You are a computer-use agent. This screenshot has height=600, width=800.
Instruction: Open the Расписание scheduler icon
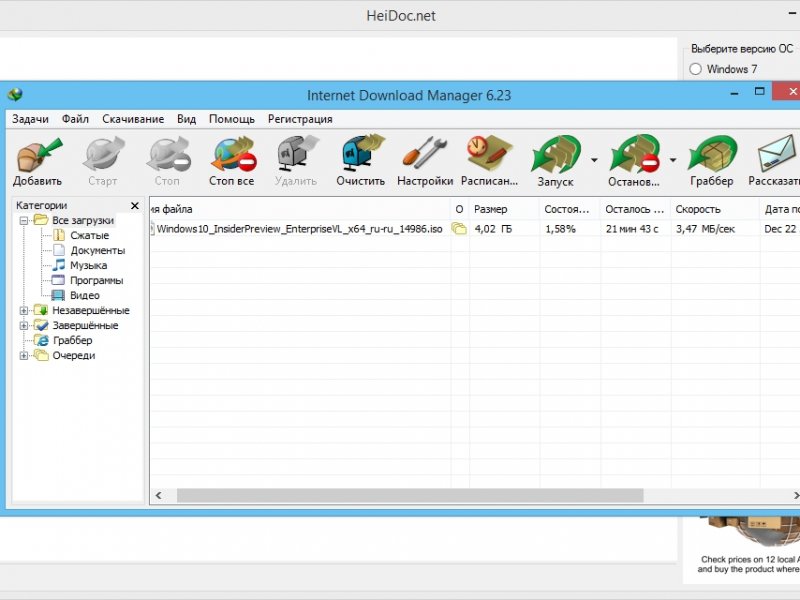(489, 154)
